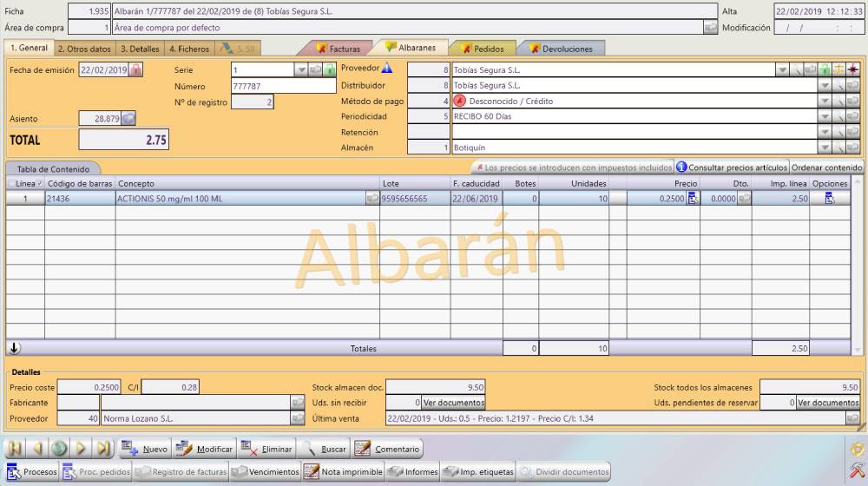Click the green refresh navigation icon

point(60,450)
